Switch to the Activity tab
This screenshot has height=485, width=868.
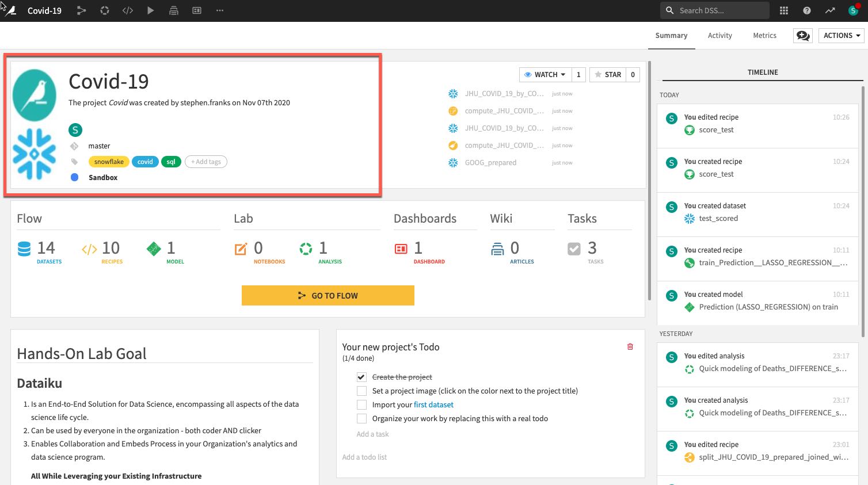coord(719,36)
